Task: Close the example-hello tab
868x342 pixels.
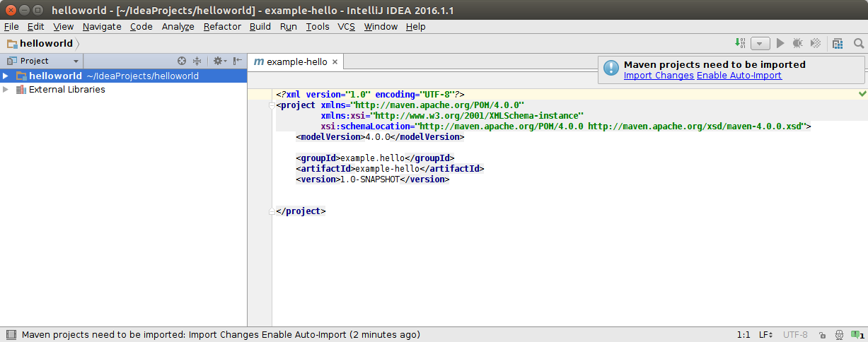Action: [x=335, y=61]
